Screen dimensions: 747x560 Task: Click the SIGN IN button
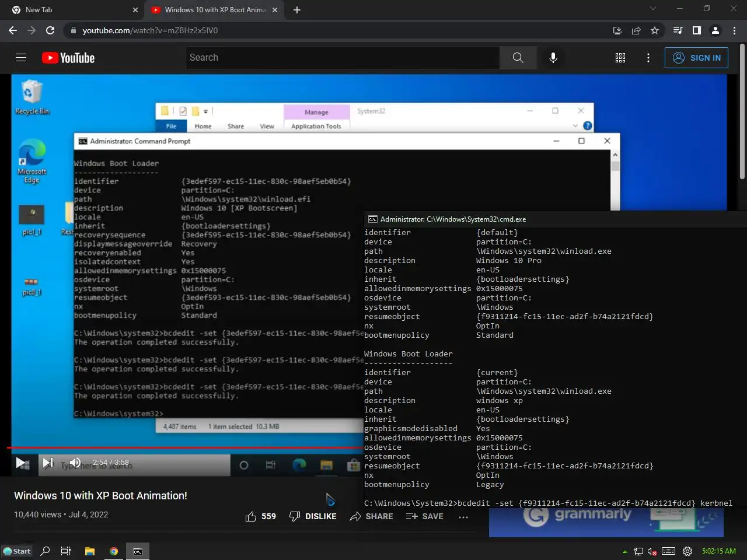pyautogui.click(x=696, y=58)
